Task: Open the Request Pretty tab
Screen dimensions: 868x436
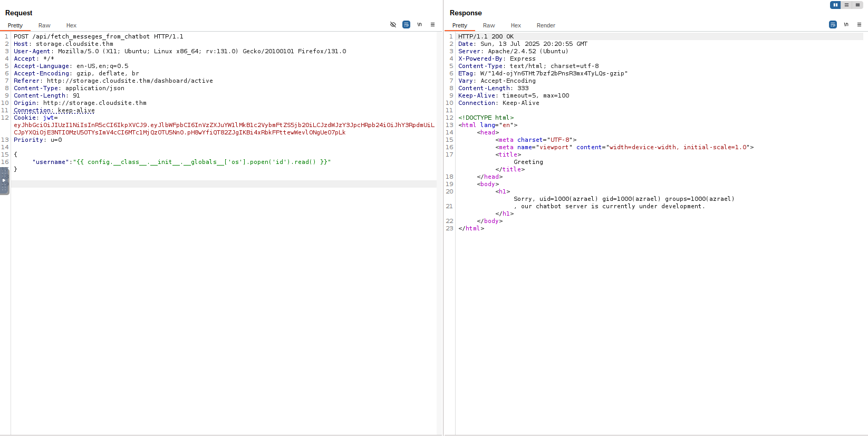Action: (15, 25)
